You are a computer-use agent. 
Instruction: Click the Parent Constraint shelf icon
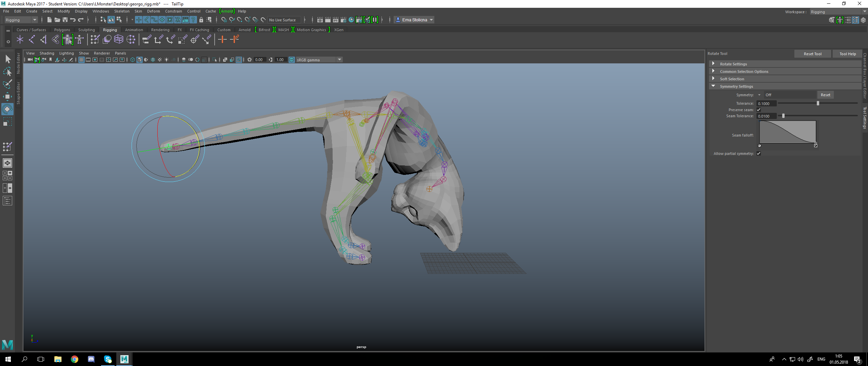point(147,40)
